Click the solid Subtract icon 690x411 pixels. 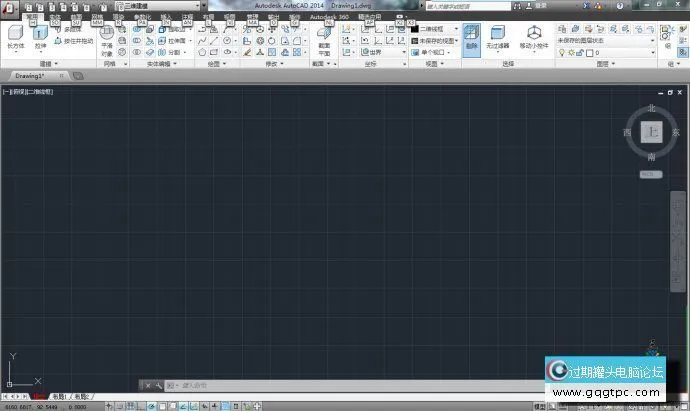pos(137,40)
